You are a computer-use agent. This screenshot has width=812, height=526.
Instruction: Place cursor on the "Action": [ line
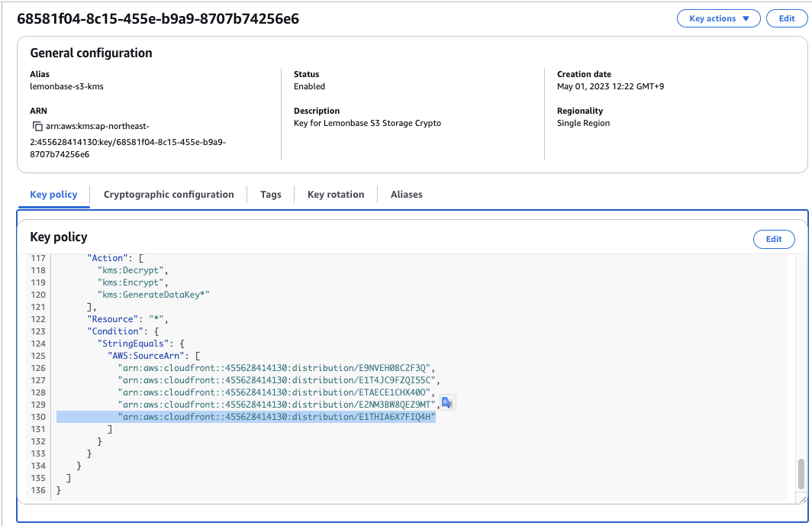point(115,257)
